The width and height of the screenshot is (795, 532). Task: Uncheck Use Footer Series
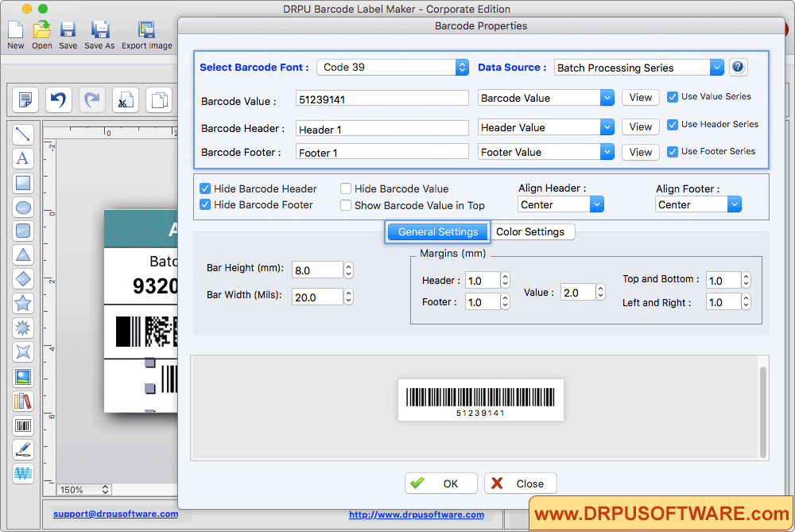coord(673,152)
